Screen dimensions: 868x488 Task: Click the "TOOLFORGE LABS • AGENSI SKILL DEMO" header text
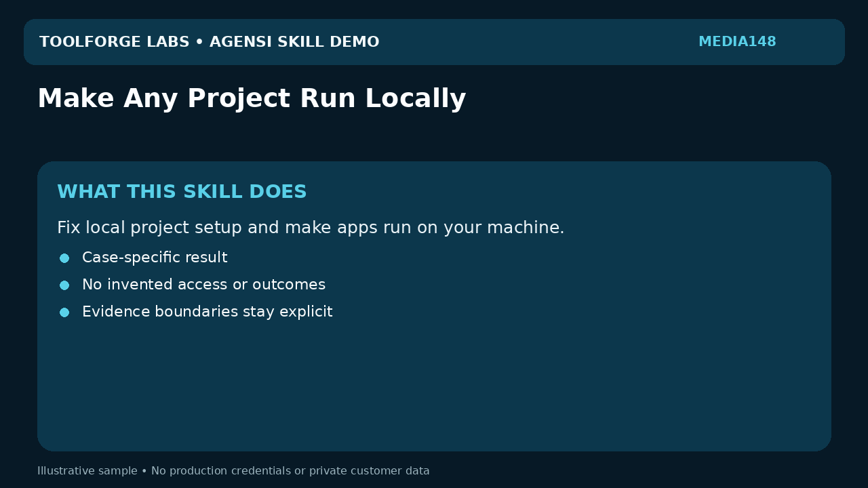click(x=209, y=42)
